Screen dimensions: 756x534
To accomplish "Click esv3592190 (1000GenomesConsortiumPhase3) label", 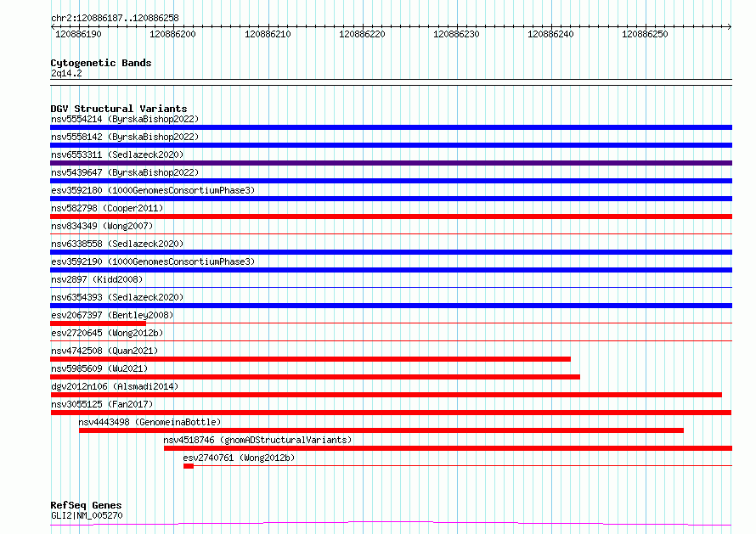I will click(153, 261).
